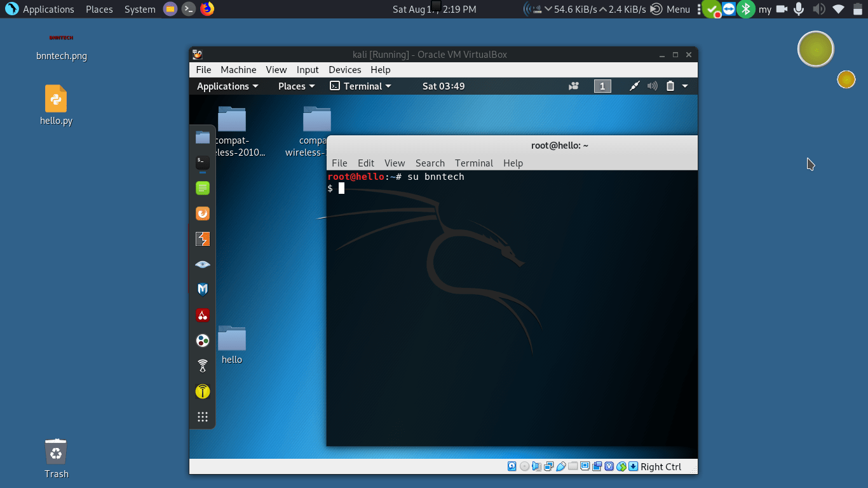Open the VirtualBox Devices menu
868x488 pixels.
tap(344, 70)
